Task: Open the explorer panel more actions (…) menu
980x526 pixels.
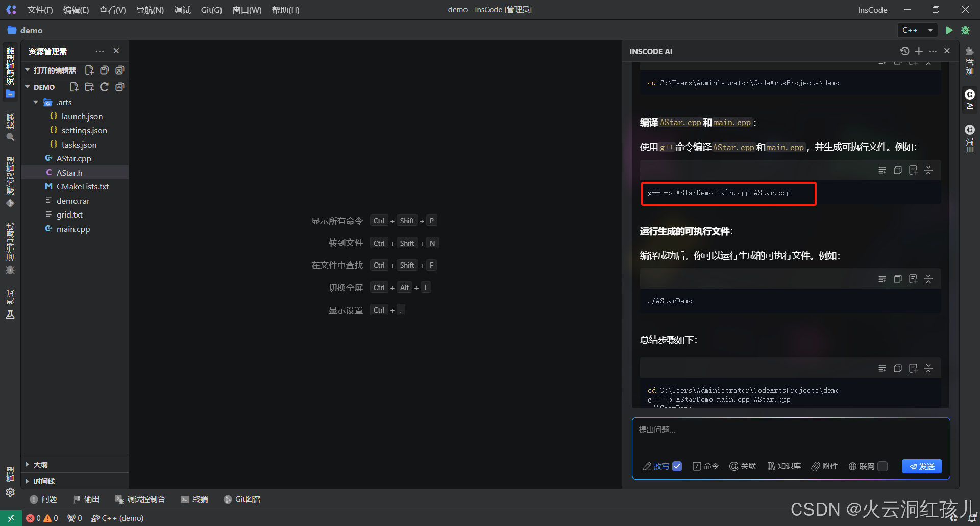Action: click(x=100, y=51)
